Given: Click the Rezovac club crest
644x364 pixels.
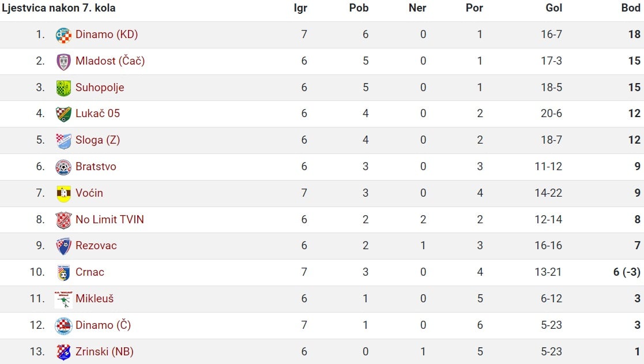Looking at the screenshot, I should coord(63,246).
